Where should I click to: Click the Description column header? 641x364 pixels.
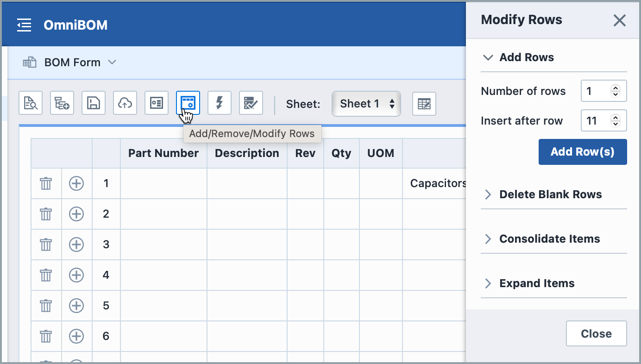tap(247, 153)
